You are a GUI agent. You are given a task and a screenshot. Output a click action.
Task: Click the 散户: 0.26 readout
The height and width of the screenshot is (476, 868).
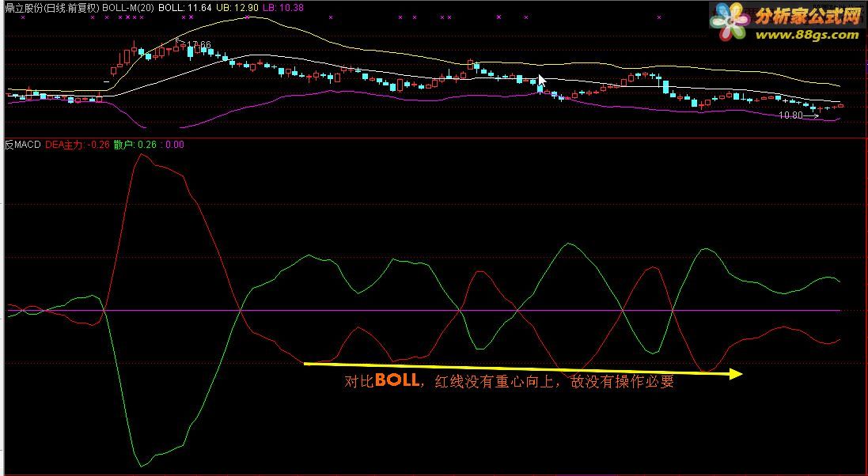135,145
